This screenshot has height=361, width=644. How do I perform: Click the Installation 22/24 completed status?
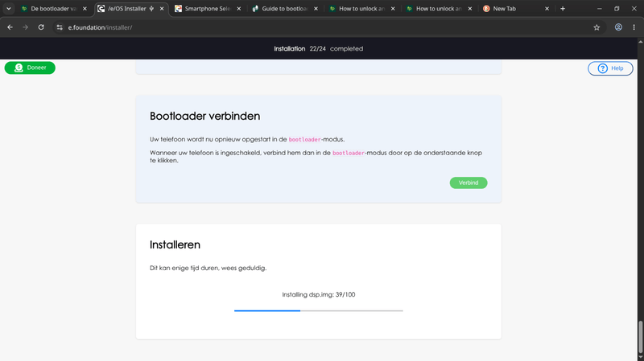pyautogui.click(x=318, y=48)
